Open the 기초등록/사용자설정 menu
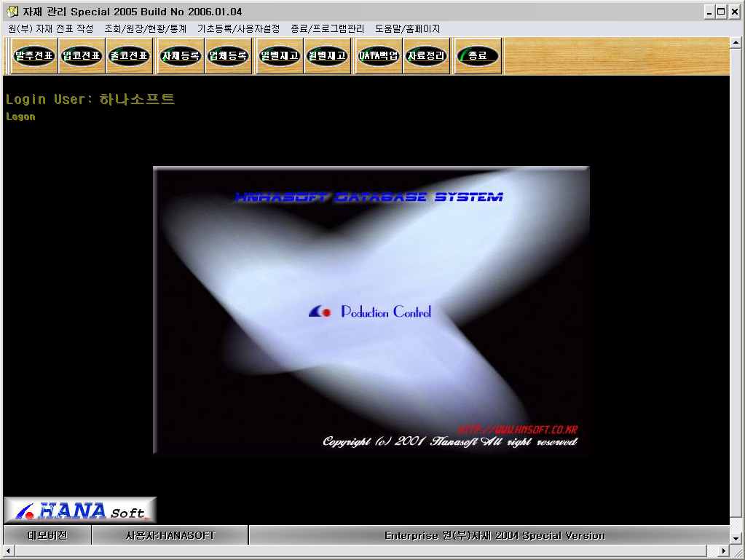The width and height of the screenshot is (745, 560). pos(239,28)
